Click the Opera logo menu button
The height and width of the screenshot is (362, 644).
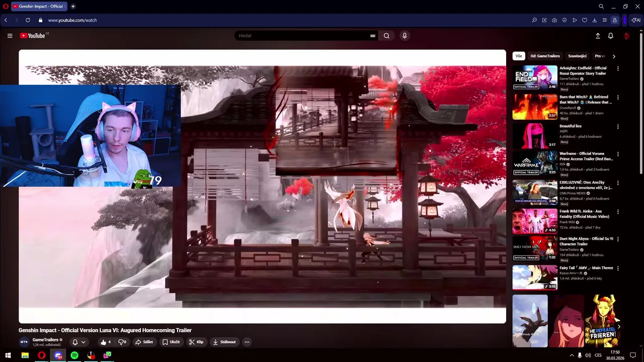[x=6, y=7]
